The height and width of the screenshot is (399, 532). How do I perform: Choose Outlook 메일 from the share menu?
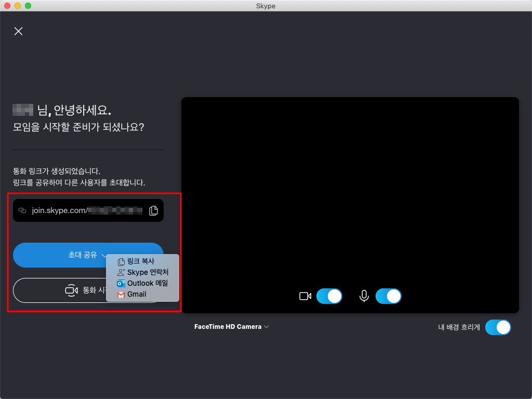[x=142, y=283]
